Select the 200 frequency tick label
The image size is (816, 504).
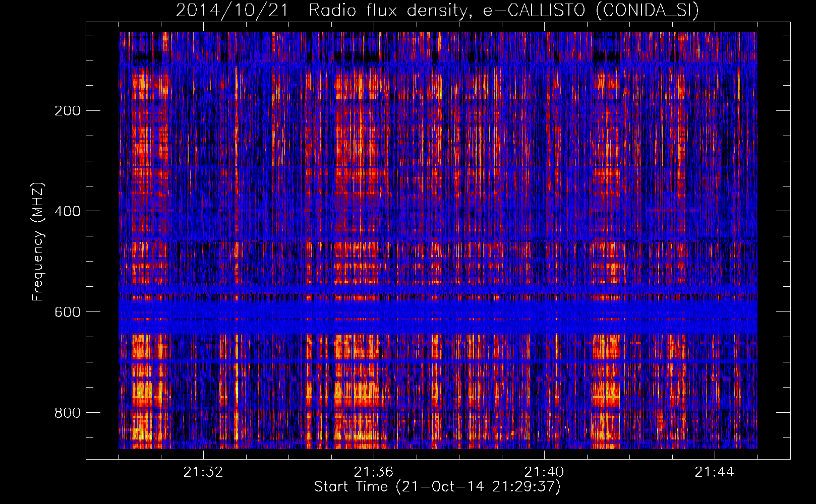point(68,110)
